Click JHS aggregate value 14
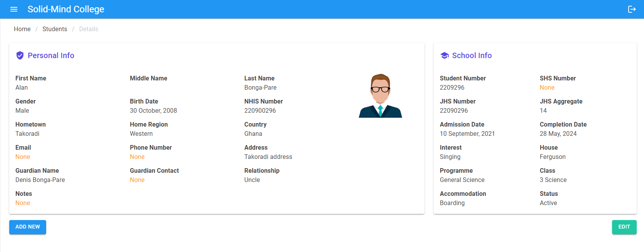The image size is (644, 252). pyautogui.click(x=543, y=111)
